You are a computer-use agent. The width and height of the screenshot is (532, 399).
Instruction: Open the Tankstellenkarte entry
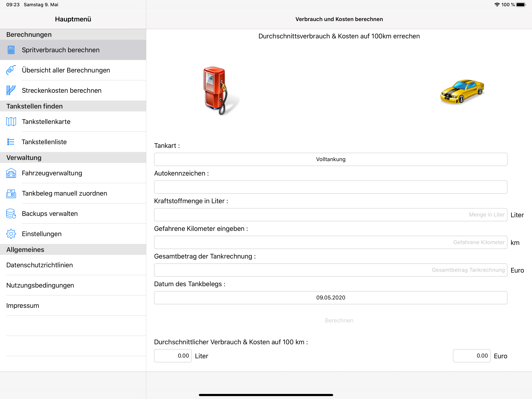point(73,122)
